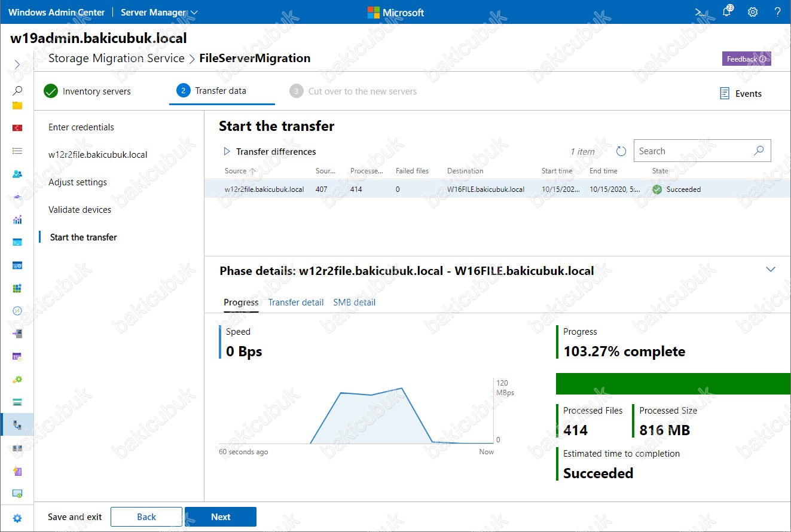Open Local users and groups icon
The height and width of the screenshot is (532, 791).
[x=17, y=174]
